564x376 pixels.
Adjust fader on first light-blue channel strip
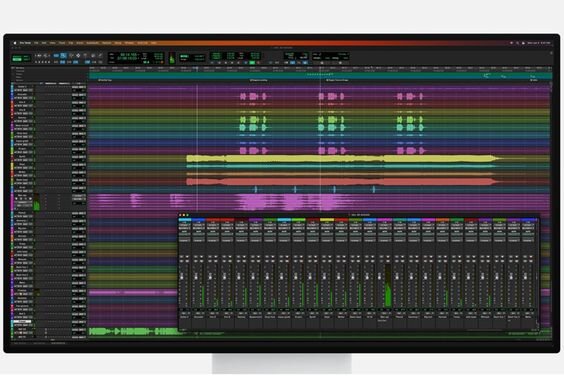[182, 276]
